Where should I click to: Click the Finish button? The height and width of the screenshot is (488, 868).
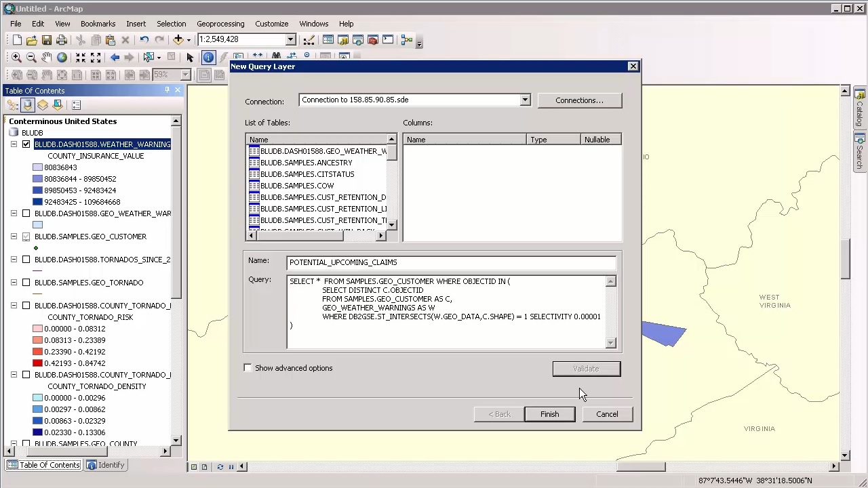click(x=549, y=414)
